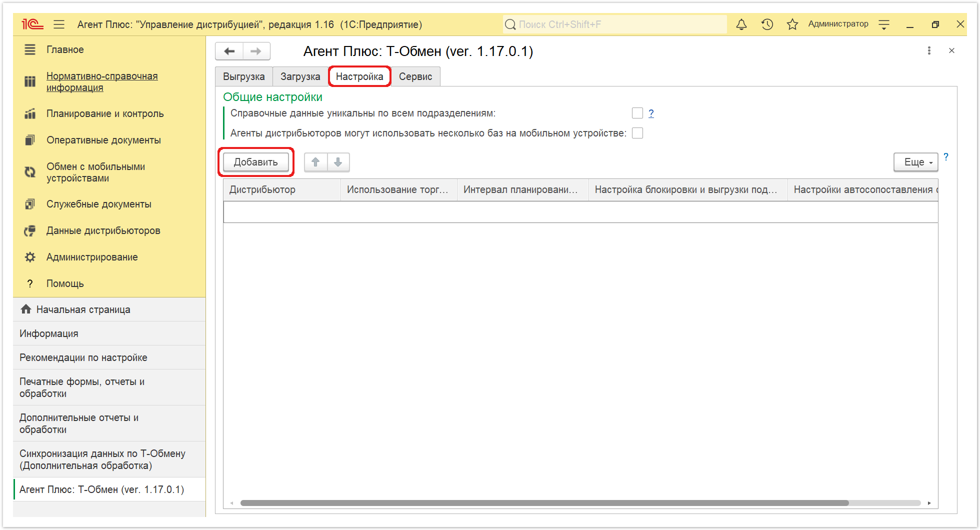Open Рекомендации по настройке item
Image resolution: width=980 pixels, height=530 pixels.
point(109,357)
